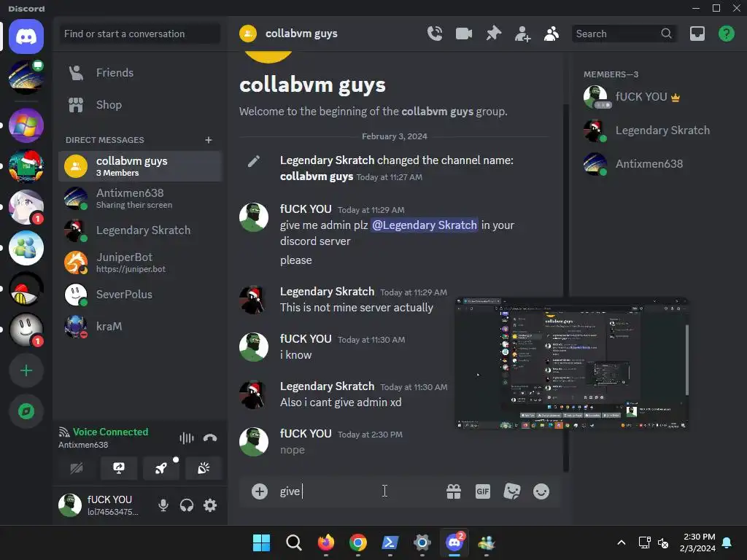Image resolution: width=747 pixels, height=560 pixels.
Task: Open DM with kraM
Action: click(139, 326)
